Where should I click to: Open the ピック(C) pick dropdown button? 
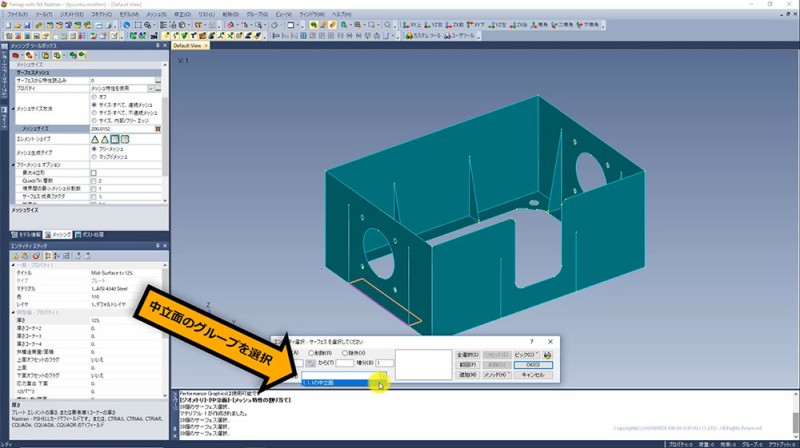click(526, 355)
